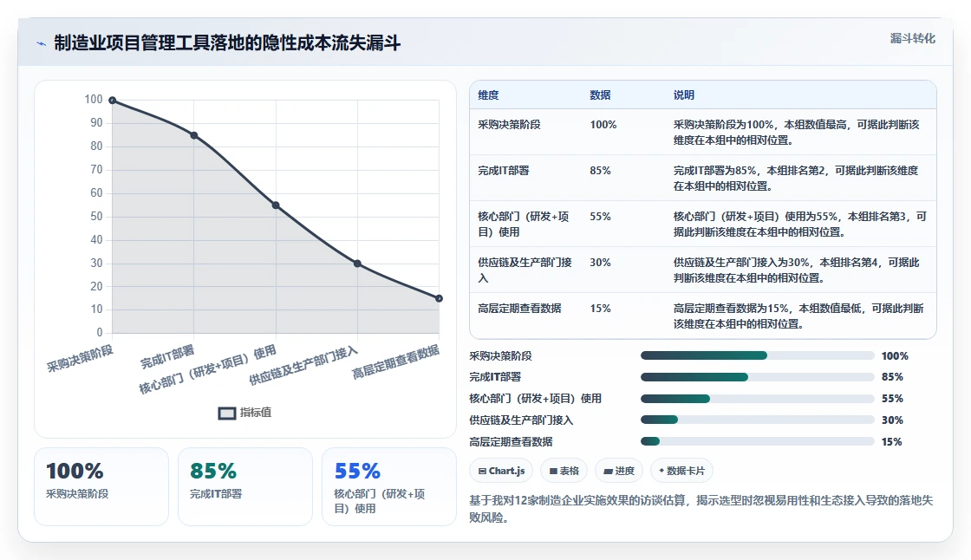The width and height of the screenshot is (971, 560).
Task: Click the 采购决策阶段 explanation text in table
Action: click(797, 133)
